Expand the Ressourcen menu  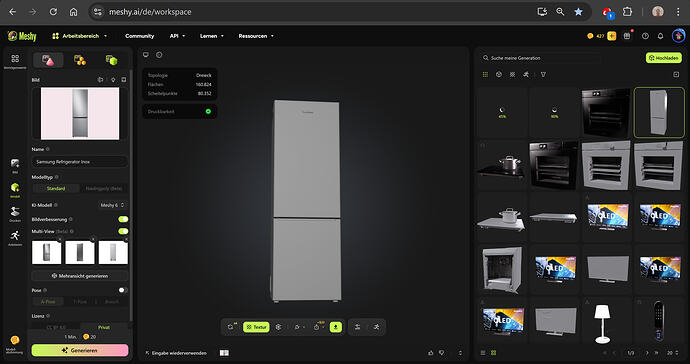[x=256, y=36]
